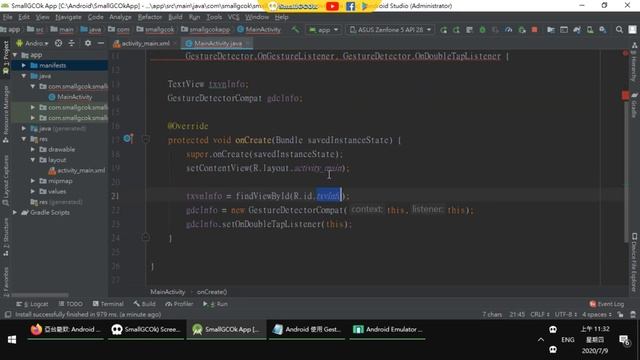This screenshot has height=360, width=640.
Task: Click the Make Project hammer icon
Action: [x=295, y=29]
